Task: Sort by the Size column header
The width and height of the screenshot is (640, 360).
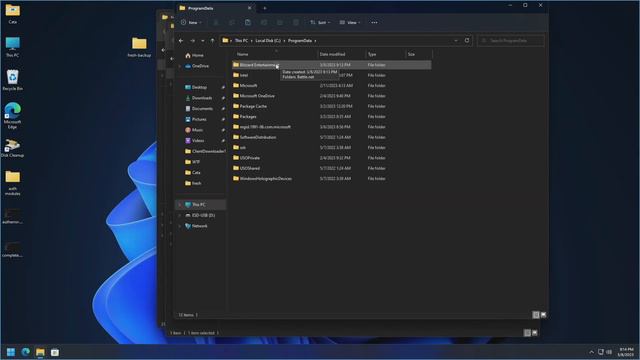Action: click(418, 54)
